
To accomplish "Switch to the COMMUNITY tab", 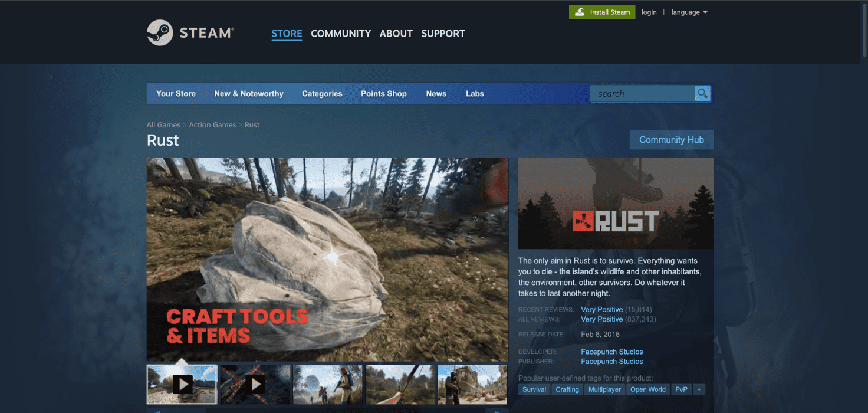I will [341, 34].
